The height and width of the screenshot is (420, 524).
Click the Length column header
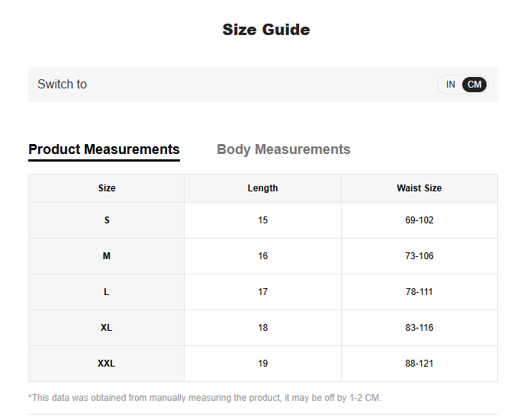(x=262, y=188)
